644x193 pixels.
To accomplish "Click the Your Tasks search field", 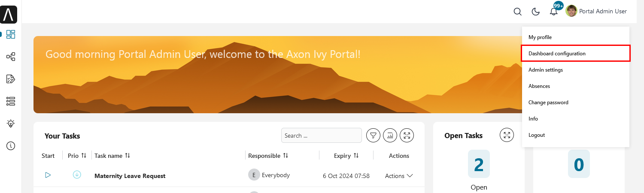I will (x=322, y=136).
